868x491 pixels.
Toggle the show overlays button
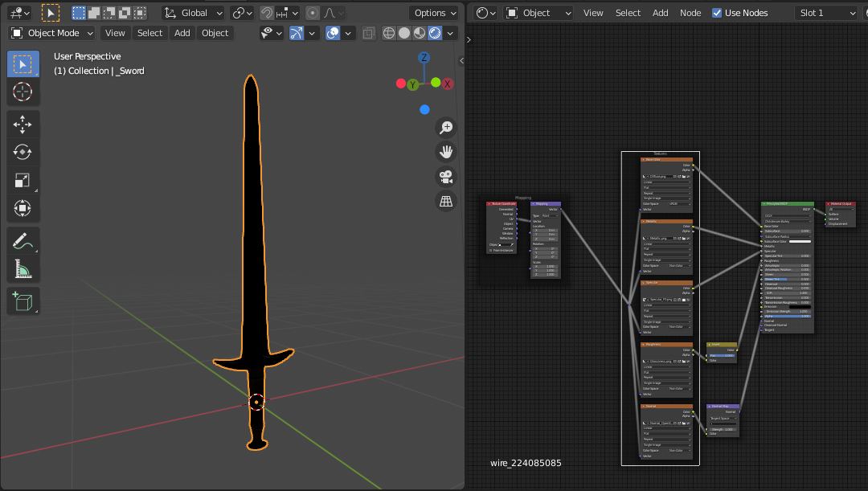[x=333, y=33]
